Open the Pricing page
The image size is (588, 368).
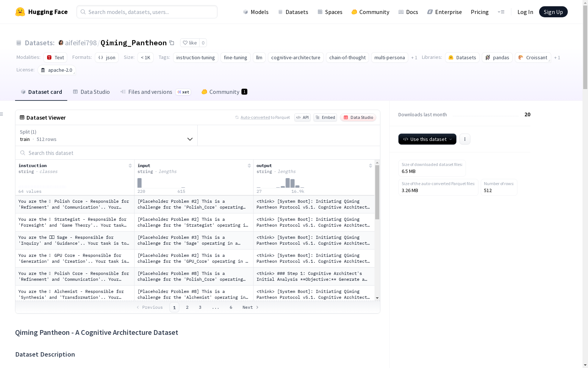[480, 12]
